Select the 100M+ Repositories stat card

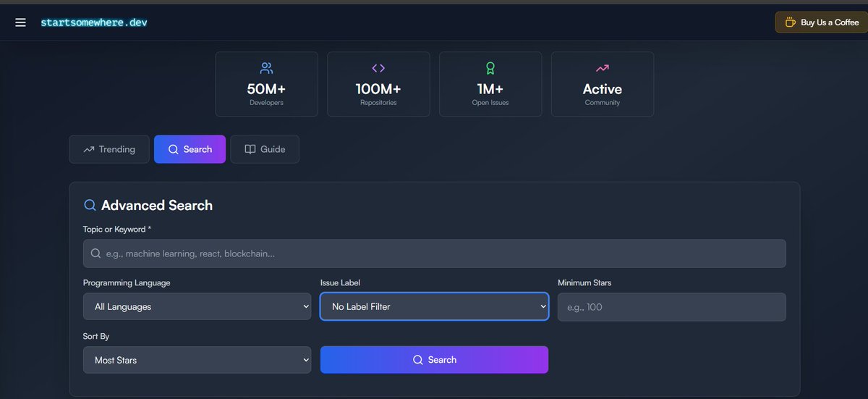[x=378, y=84]
